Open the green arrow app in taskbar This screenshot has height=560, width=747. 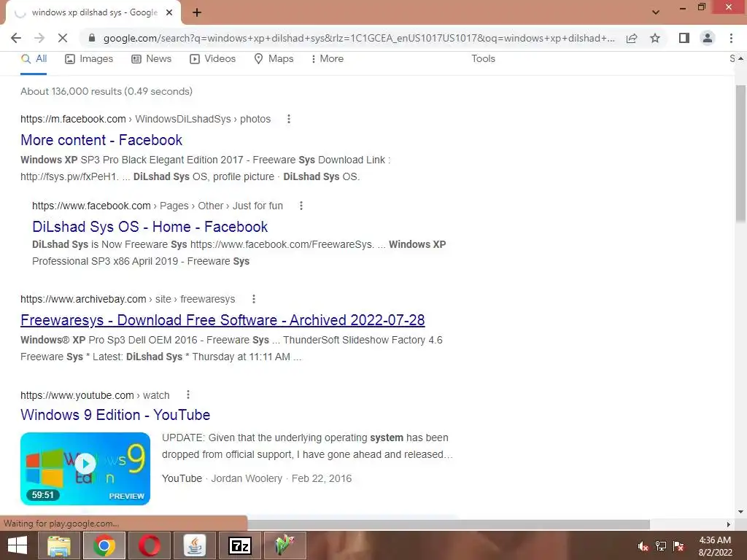pos(285,545)
